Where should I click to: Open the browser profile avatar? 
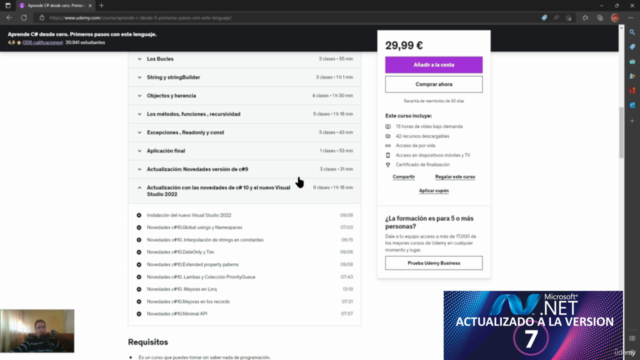pyautogui.click(x=615, y=18)
